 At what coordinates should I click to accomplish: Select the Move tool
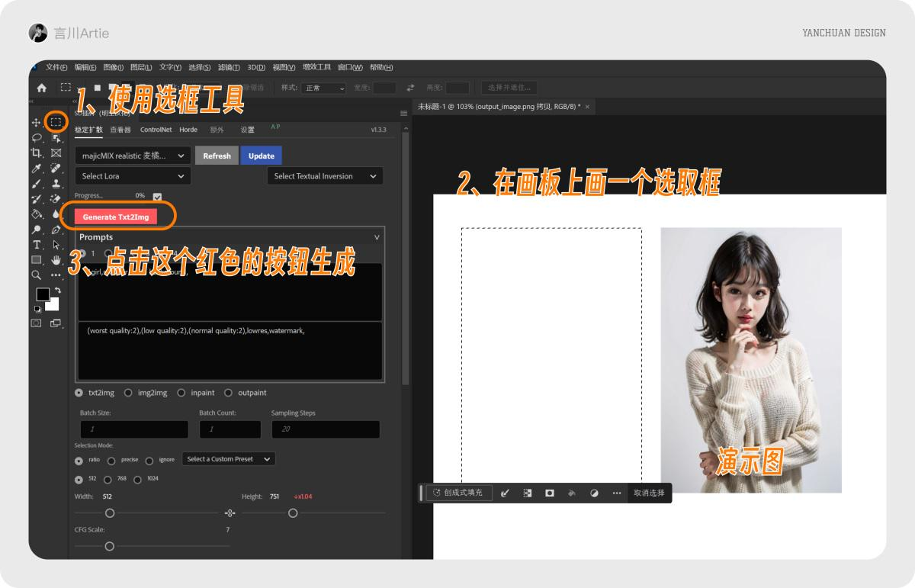(36, 121)
